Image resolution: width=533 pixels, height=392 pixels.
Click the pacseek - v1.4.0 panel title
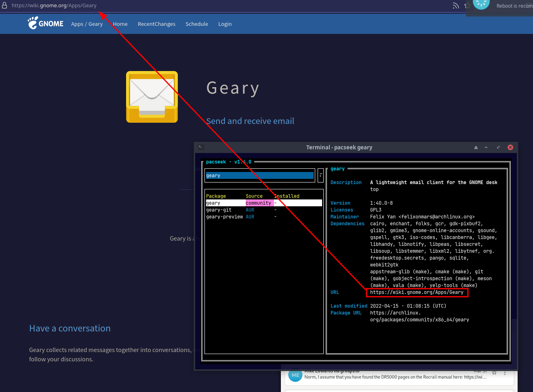coord(229,162)
